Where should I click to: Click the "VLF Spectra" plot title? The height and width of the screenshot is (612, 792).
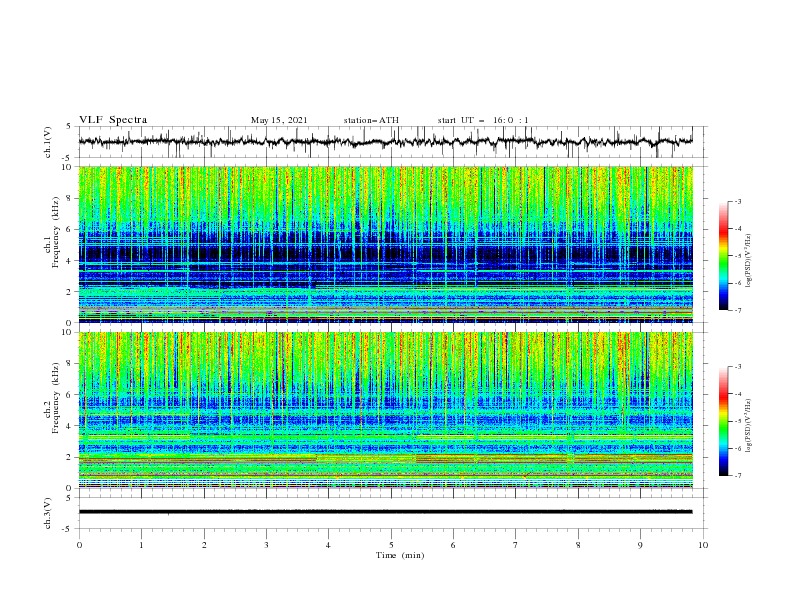tap(113, 120)
